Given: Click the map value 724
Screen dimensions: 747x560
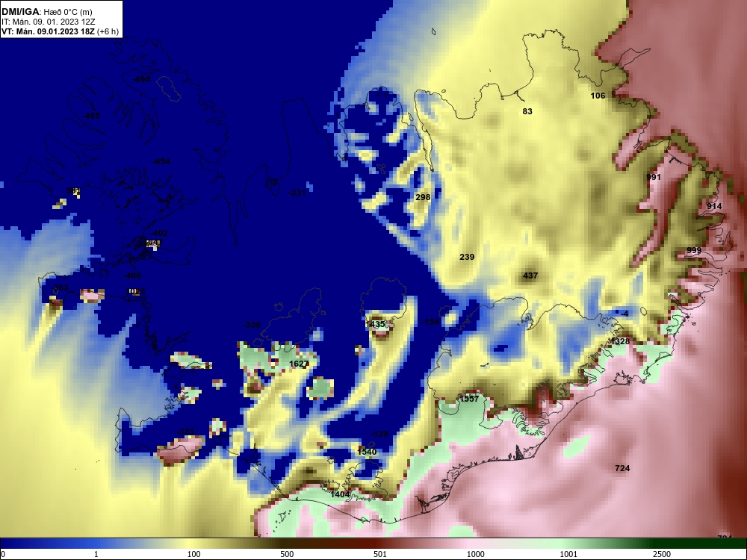Looking at the screenshot, I should [623, 469].
